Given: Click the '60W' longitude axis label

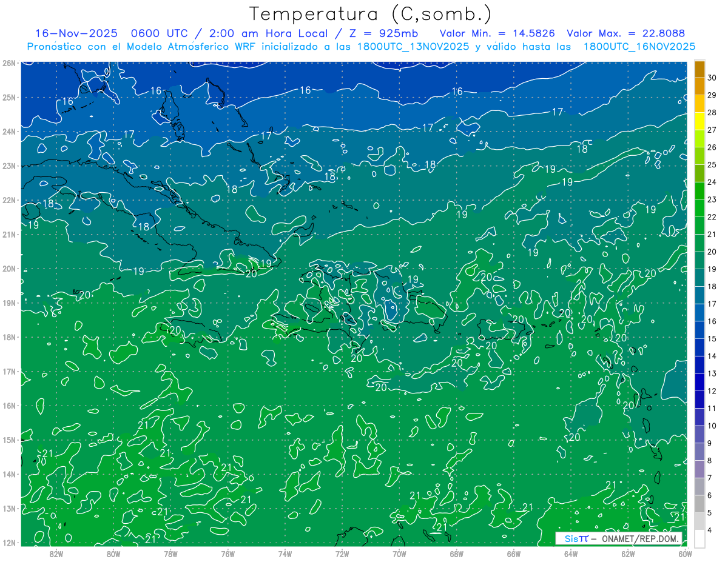Looking at the screenshot, I should [685, 554].
